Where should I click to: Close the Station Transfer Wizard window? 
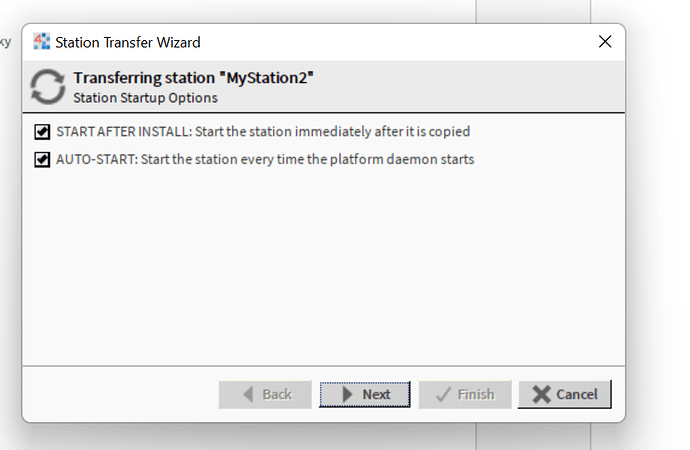click(x=604, y=42)
